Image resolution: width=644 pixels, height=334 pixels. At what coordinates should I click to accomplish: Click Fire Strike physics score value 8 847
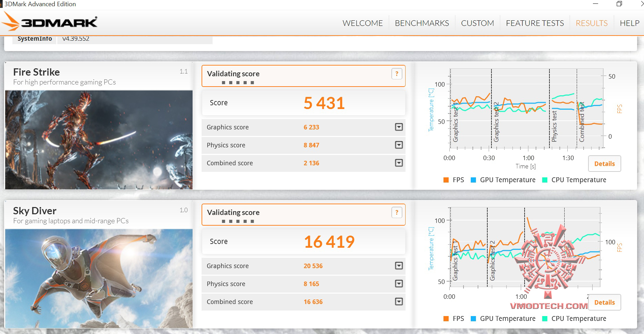pyautogui.click(x=311, y=145)
